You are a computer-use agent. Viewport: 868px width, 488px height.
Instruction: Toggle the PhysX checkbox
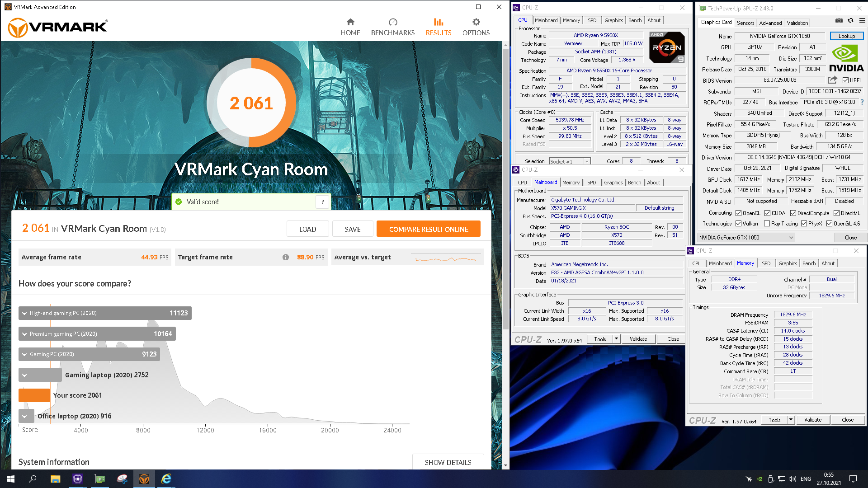(804, 224)
